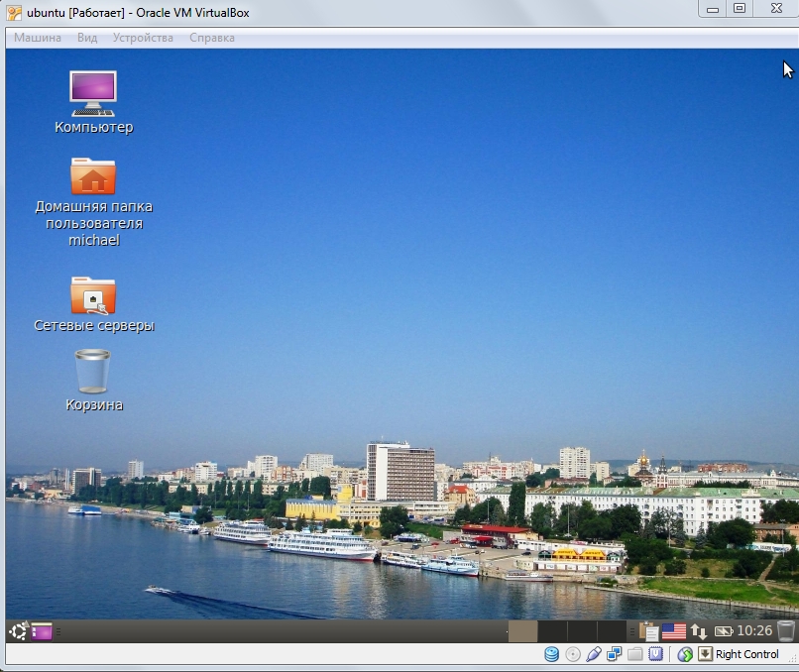Click the VirtualBox title bar app icon
The height and width of the screenshot is (672, 799).
coord(14,13)
